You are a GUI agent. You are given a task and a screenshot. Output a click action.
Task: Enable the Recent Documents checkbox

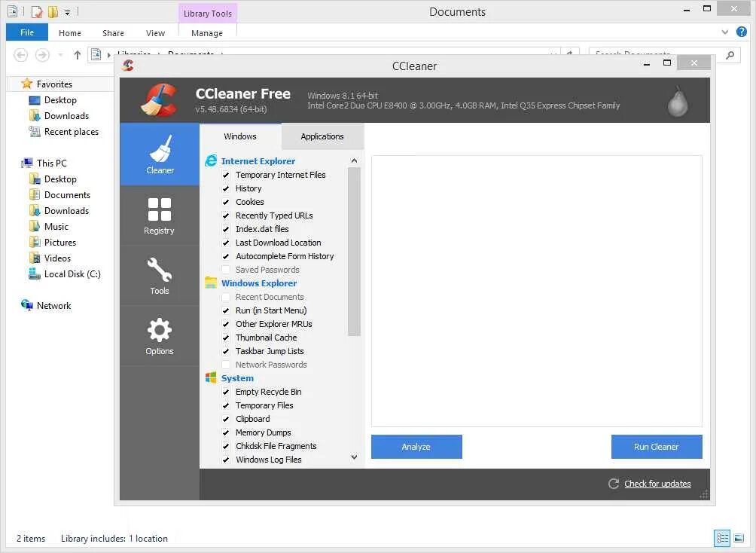pos(226,297)
